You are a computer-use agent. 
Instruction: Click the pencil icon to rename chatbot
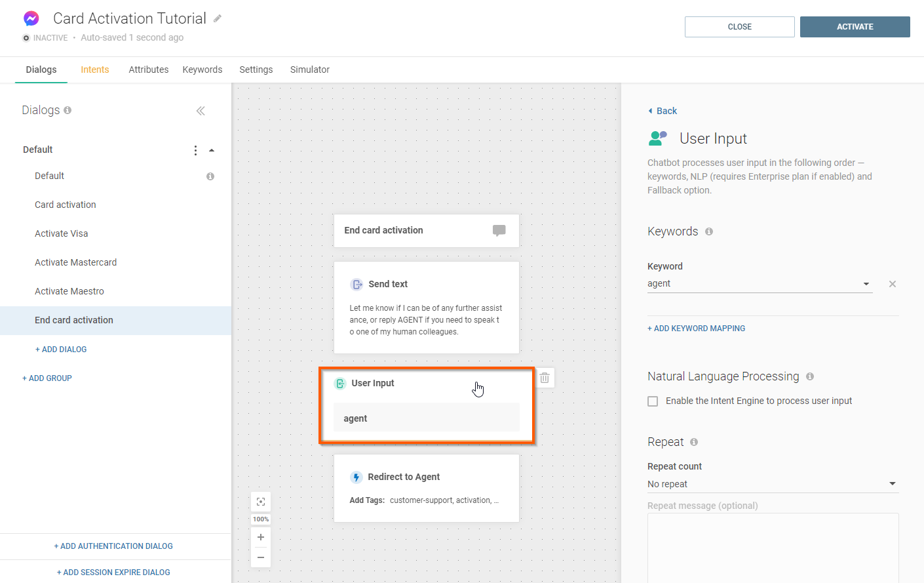218,18
